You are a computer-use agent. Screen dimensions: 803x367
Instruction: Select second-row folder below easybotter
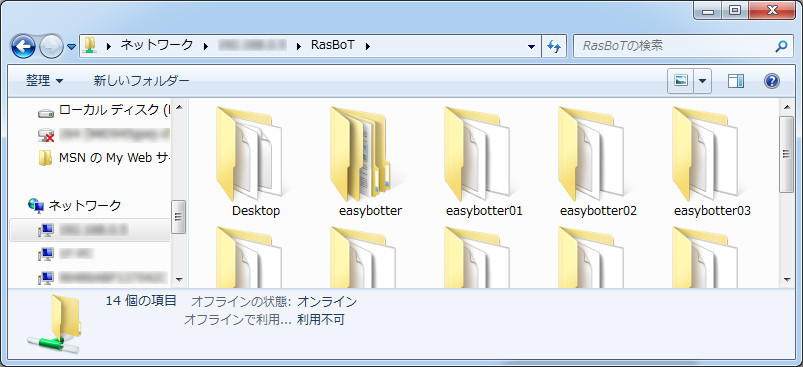coord(363,257)
